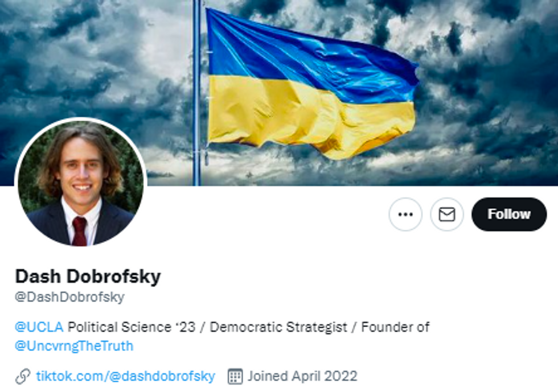
Task: Open the @UncvrngTheTruth mention link
Action: click(74, 346)
